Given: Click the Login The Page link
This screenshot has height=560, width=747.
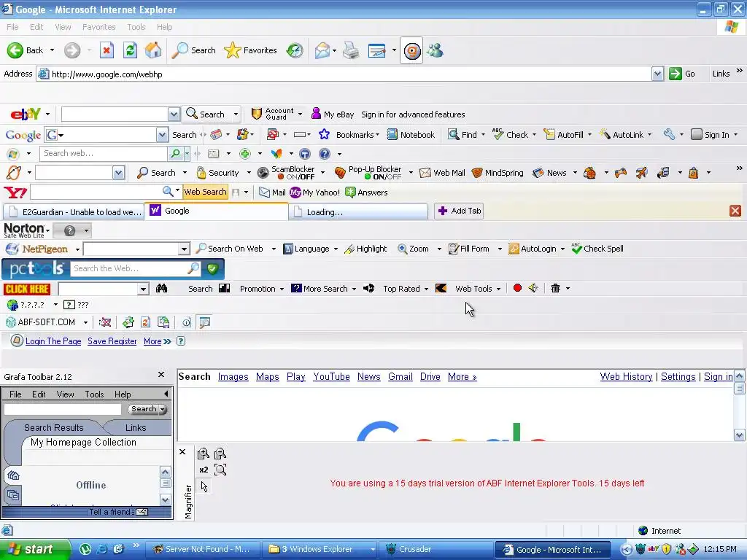Looking at the screenshot, I should click(53, 341).
